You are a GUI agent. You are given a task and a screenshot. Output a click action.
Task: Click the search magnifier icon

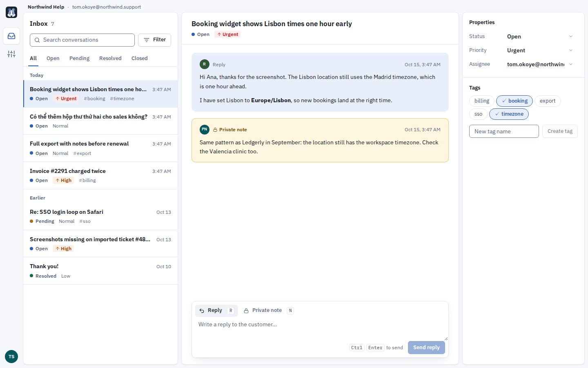(x=37, y=40)
